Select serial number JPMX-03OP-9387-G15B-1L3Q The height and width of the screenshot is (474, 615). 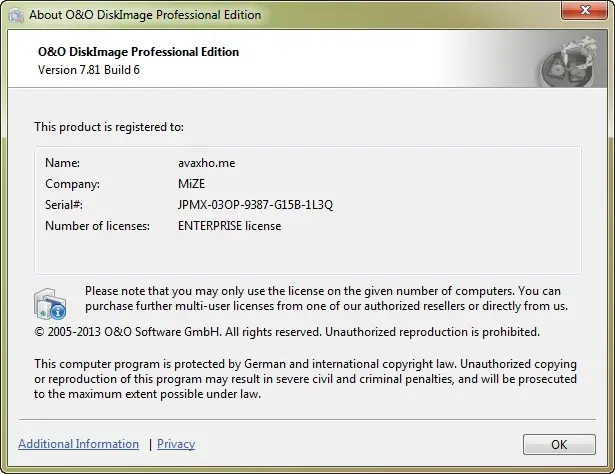click(255, 205)
